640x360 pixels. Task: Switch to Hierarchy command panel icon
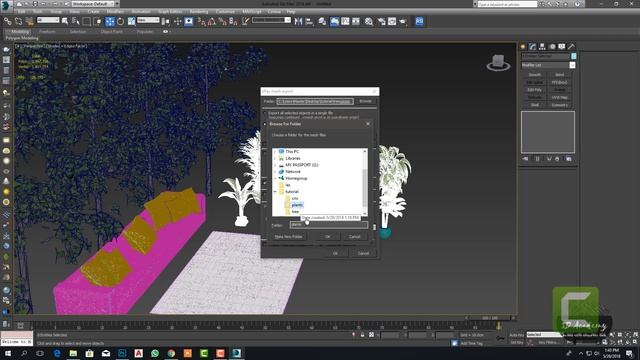pos(542,47)
